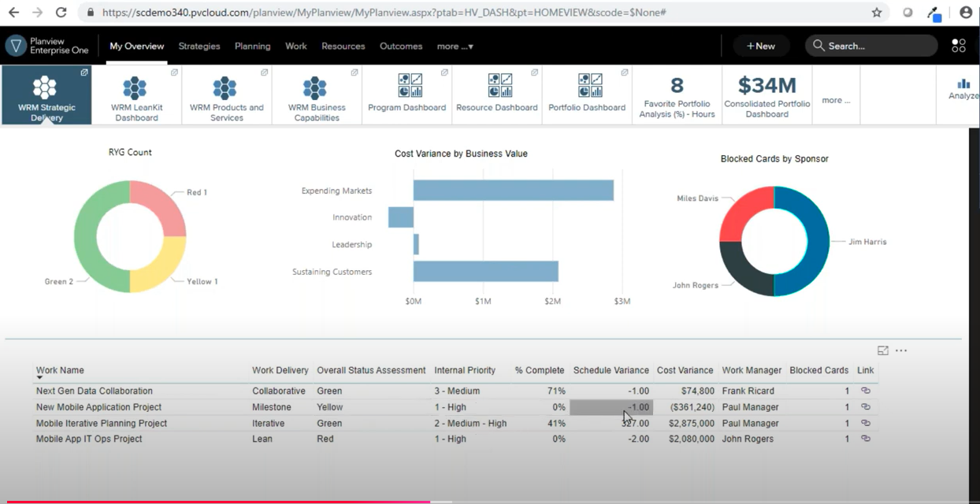Click link icon for Mobile App IT Ops Project
Image resolution: width=980 pixels, height=504 pixels.
click(x=866, y=439)
